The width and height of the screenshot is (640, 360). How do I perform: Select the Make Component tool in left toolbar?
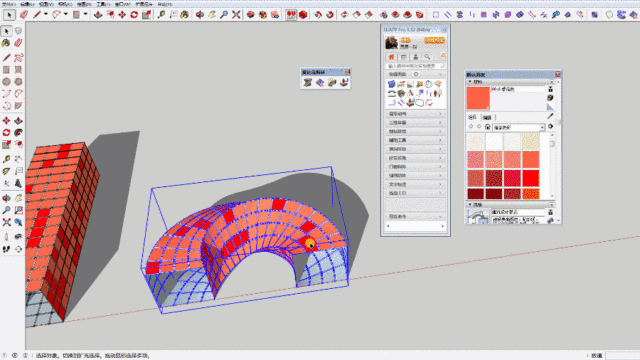coord(18,31)
